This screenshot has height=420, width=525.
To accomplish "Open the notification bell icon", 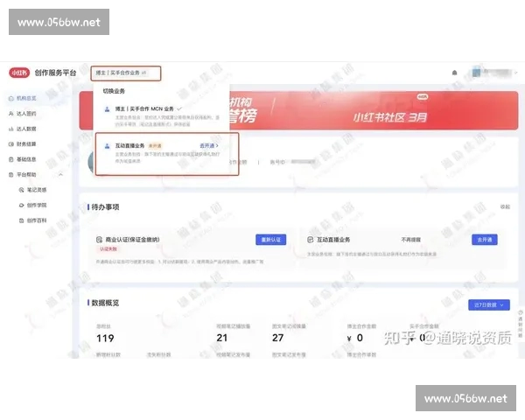I will click(454, 73).
